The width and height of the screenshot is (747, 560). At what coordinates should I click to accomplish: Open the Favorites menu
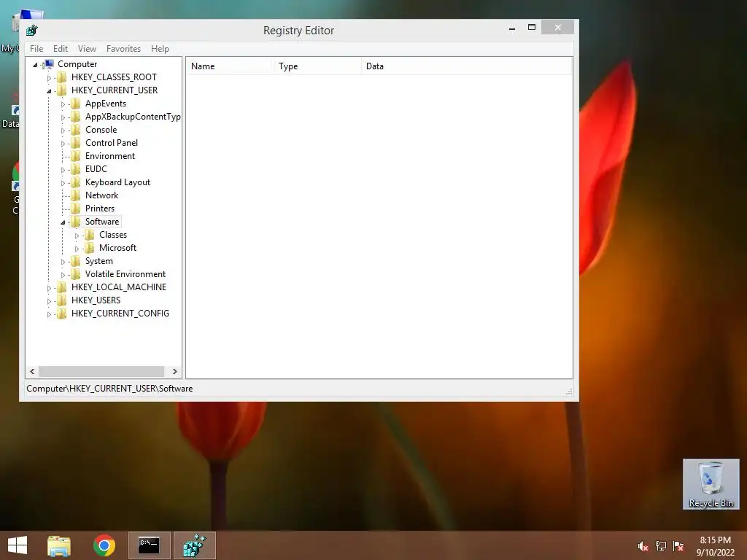123,49
